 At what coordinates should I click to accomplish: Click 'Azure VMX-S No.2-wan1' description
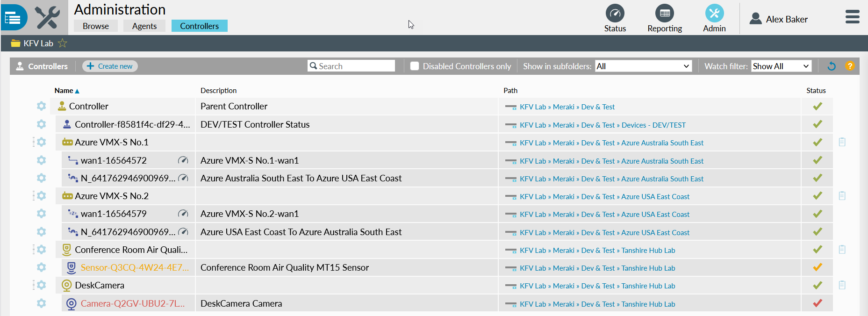point(250,214)
